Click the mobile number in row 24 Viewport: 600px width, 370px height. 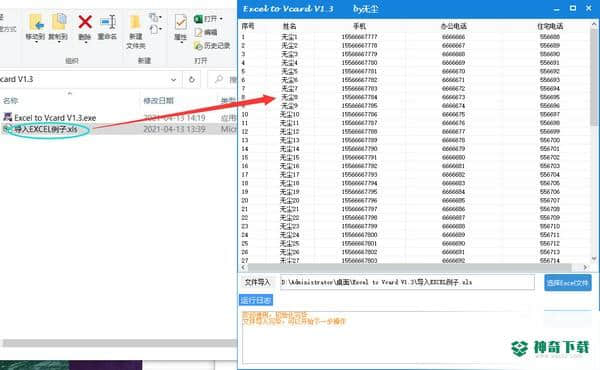tap(359, 235)
